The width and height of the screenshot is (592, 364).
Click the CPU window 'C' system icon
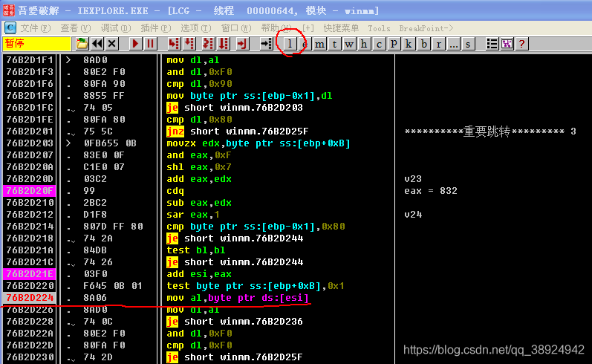10,27
